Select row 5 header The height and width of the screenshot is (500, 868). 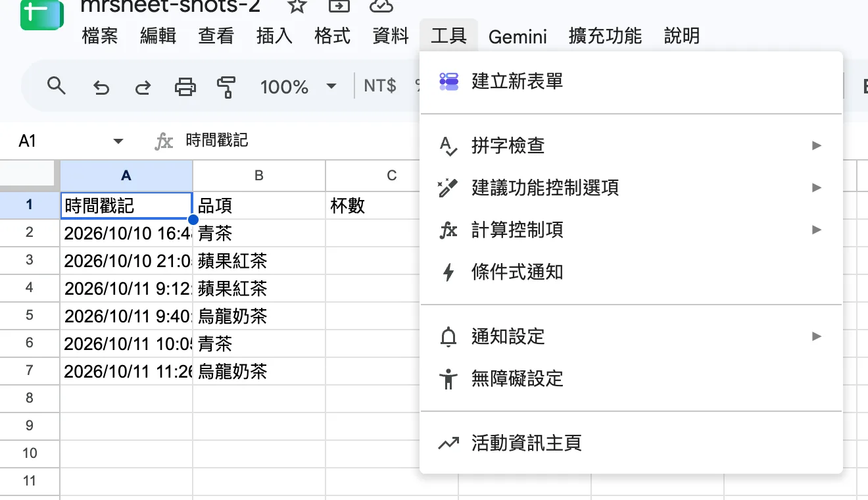[30, 316]
